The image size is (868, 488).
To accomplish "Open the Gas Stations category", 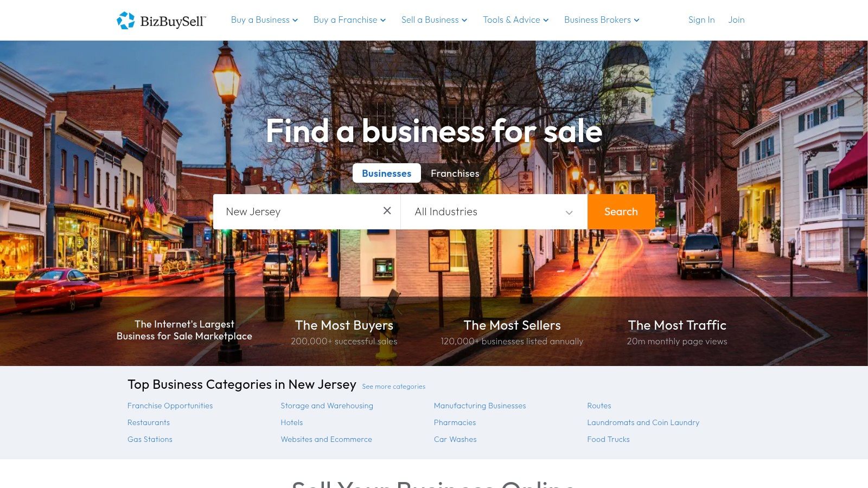I will click(x=150, y=439).
